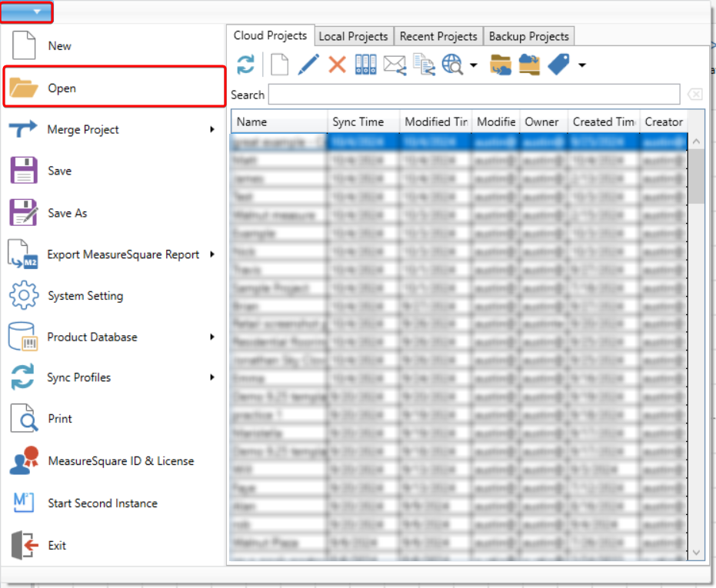Expand the Product Database submenu arrow
Viewport: 716px width, 588px height.
(212, 337)
